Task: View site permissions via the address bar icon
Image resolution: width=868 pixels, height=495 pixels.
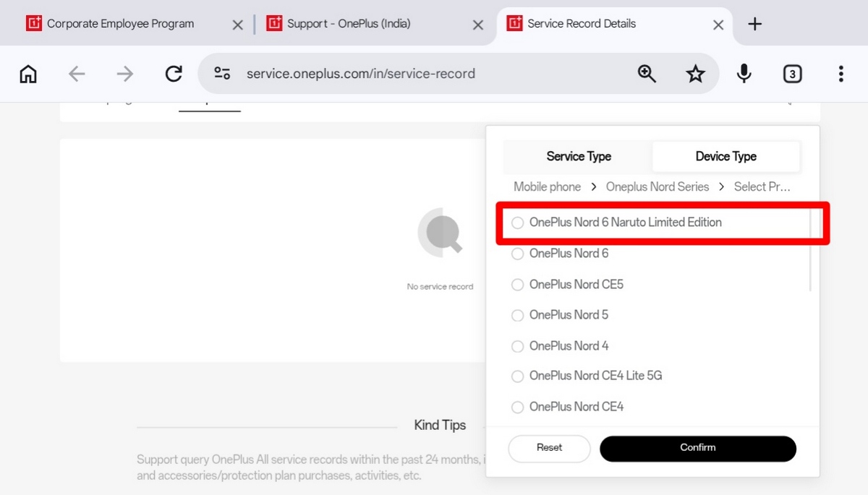Action: pyautogui.click(x=221, y=73)
